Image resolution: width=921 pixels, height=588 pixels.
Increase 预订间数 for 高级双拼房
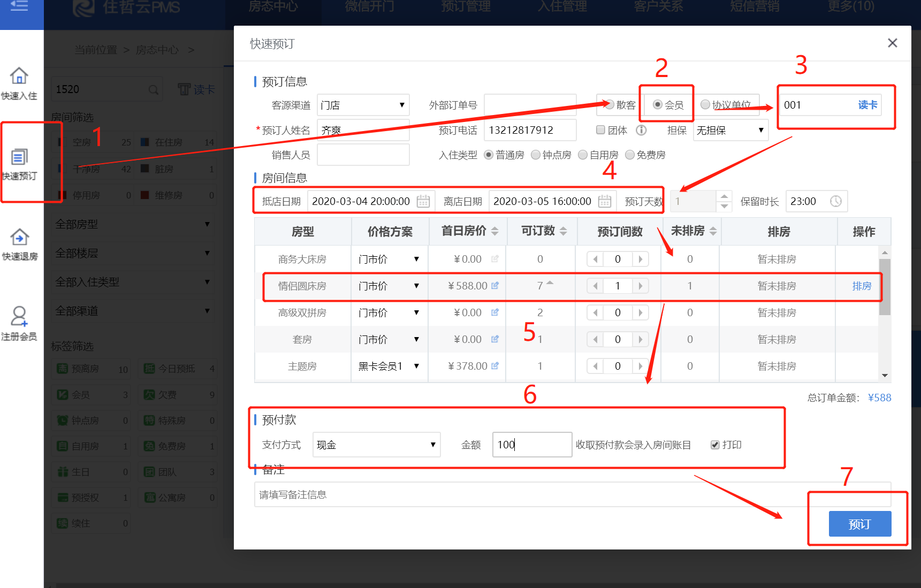[641, 313]
